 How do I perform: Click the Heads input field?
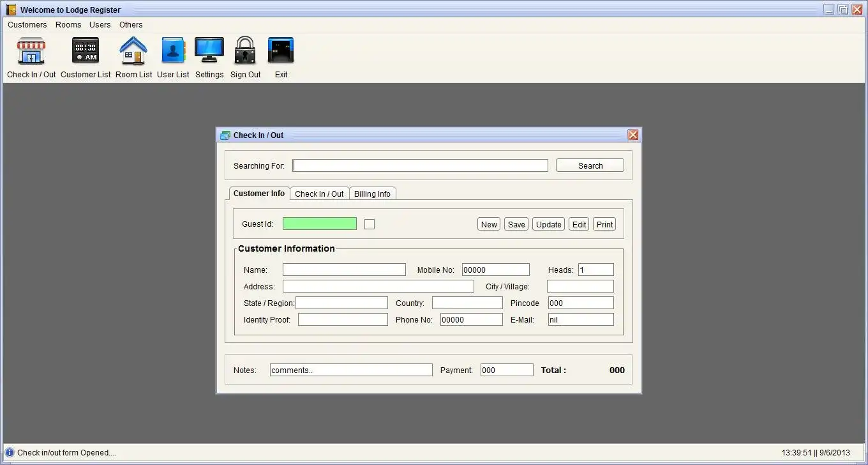point(596,270)
